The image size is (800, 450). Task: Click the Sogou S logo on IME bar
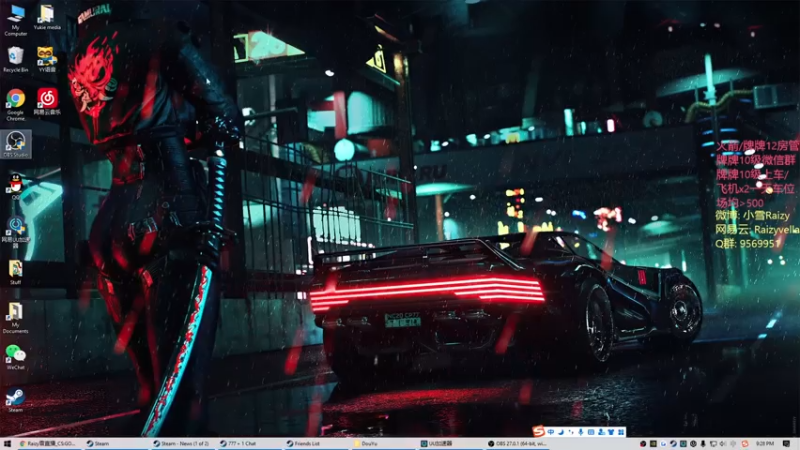(539, 432)
